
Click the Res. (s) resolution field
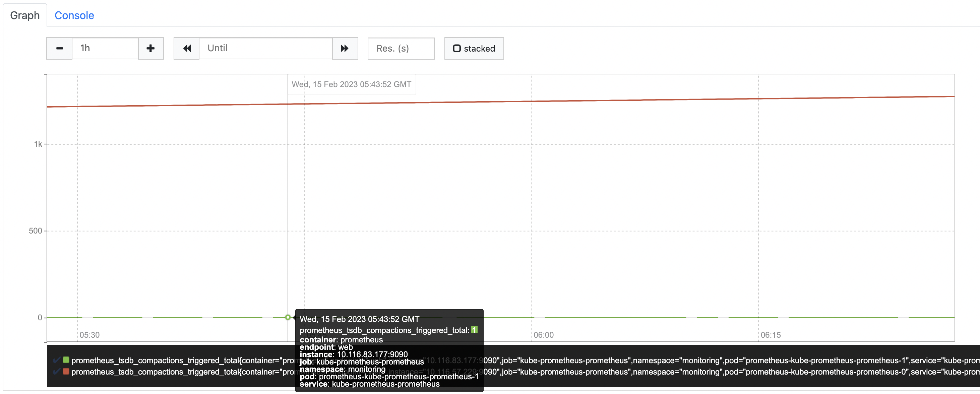tap(401, 48)
